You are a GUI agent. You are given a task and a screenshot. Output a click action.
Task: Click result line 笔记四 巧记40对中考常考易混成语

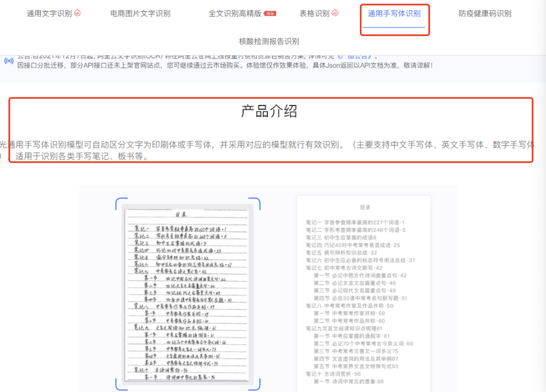[353, 245]
